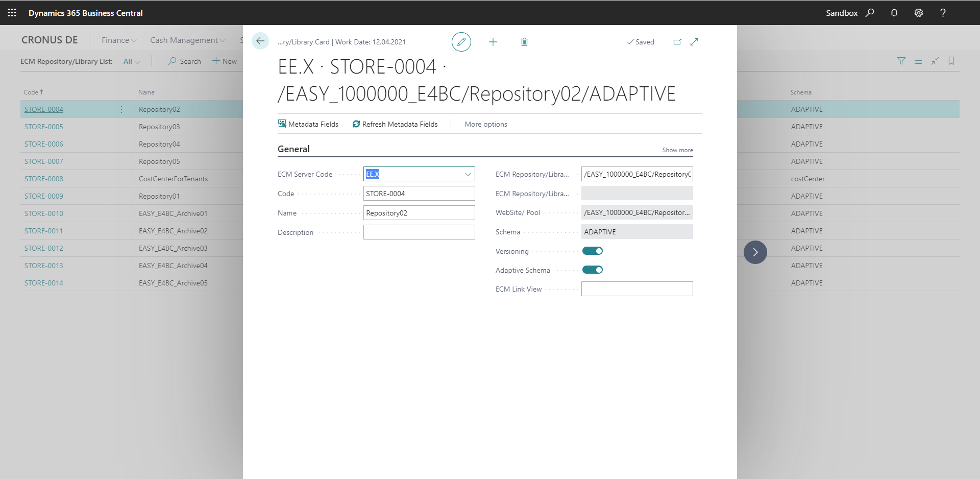This screenshot has height=479, width=980.
Task: Click More options
Action: click(486, 124)
